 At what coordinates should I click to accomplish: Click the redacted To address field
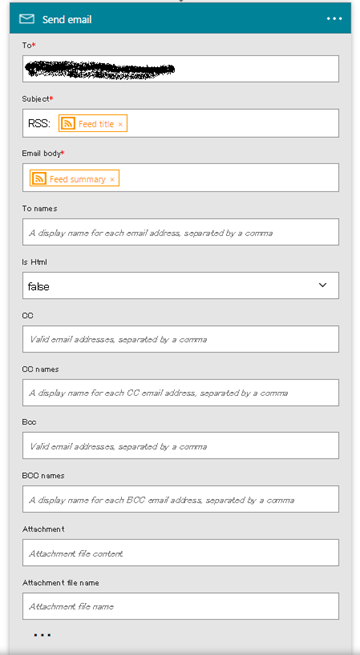click(180, 69)
